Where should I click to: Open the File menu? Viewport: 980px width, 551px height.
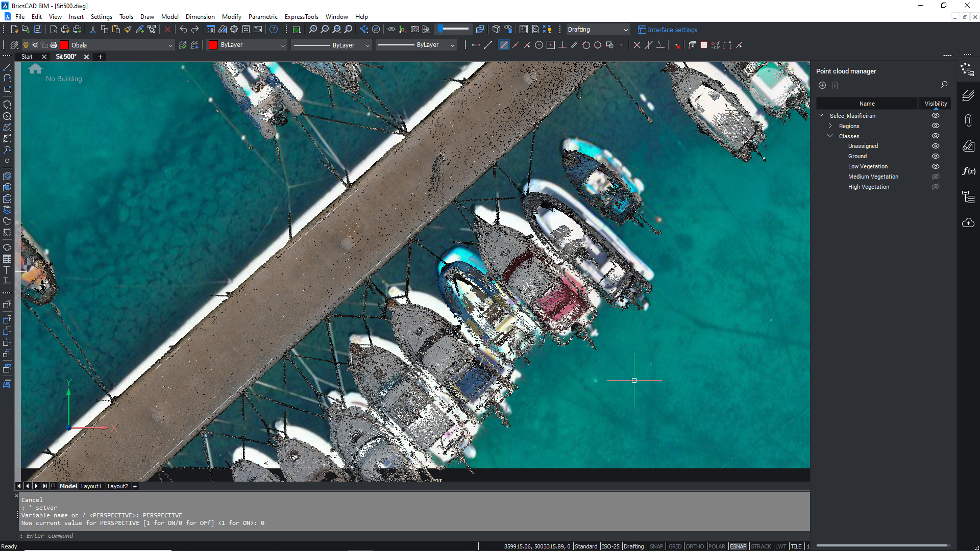pos(20,17)
